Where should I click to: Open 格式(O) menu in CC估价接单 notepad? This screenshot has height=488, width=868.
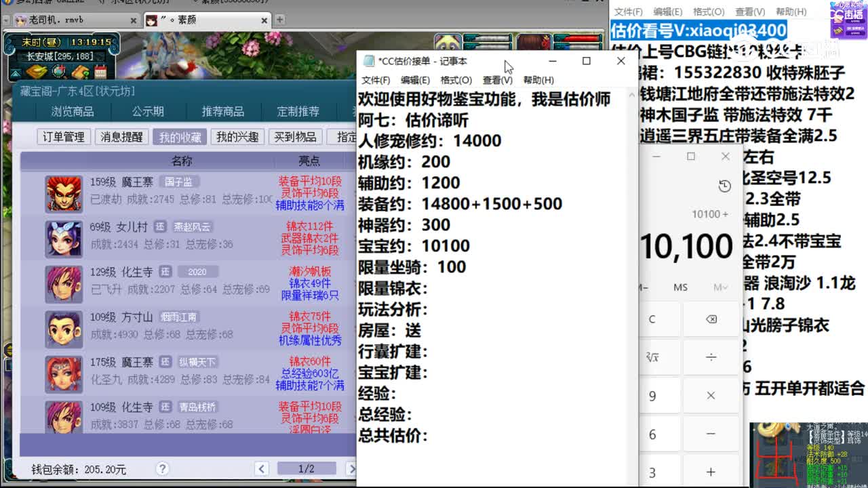(x=456, y=80)
